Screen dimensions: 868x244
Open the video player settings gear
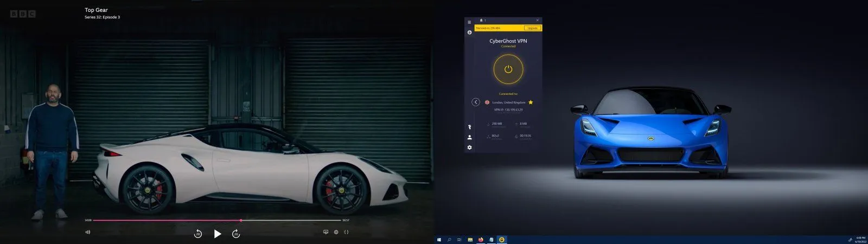(336, 232)
